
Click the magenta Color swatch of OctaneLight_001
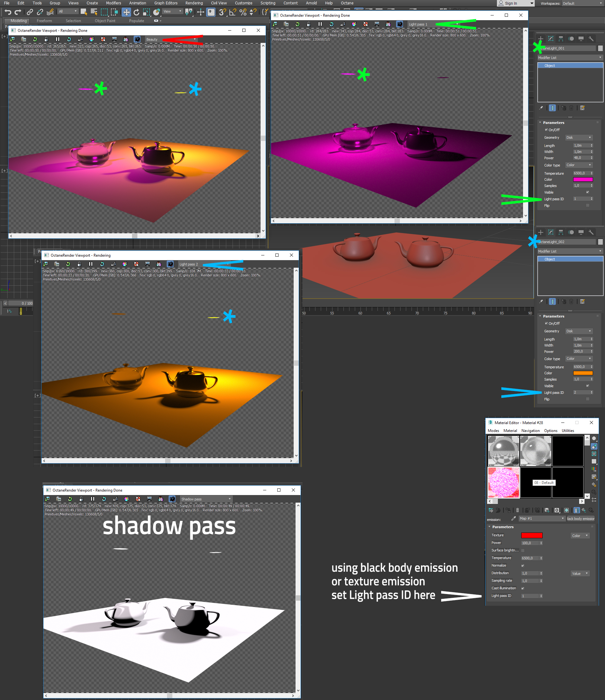[x=583, y=179]
